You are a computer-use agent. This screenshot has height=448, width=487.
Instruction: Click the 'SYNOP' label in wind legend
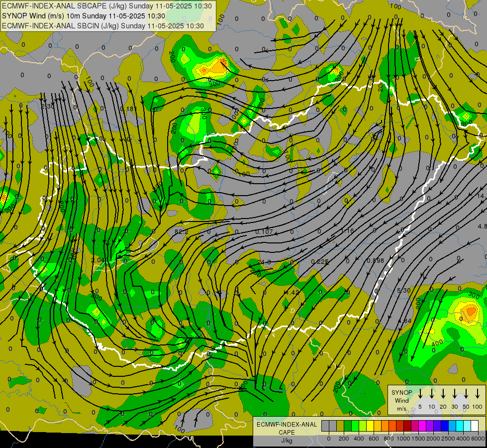pos(401,392)
